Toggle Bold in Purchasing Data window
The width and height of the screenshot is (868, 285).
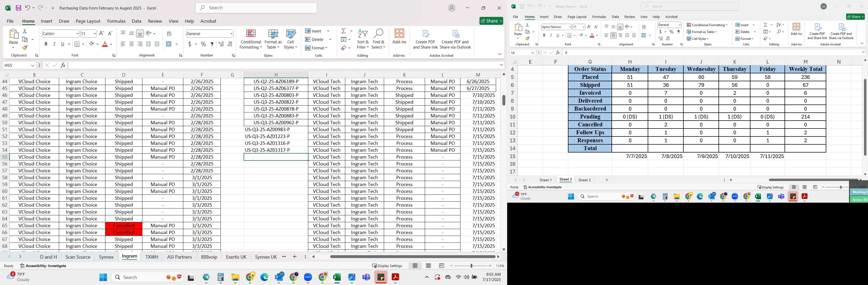click(46, 44)
